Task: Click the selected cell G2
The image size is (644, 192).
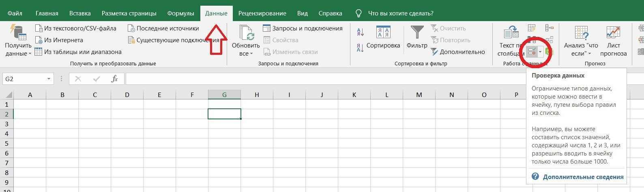Action: coord(224,114)
